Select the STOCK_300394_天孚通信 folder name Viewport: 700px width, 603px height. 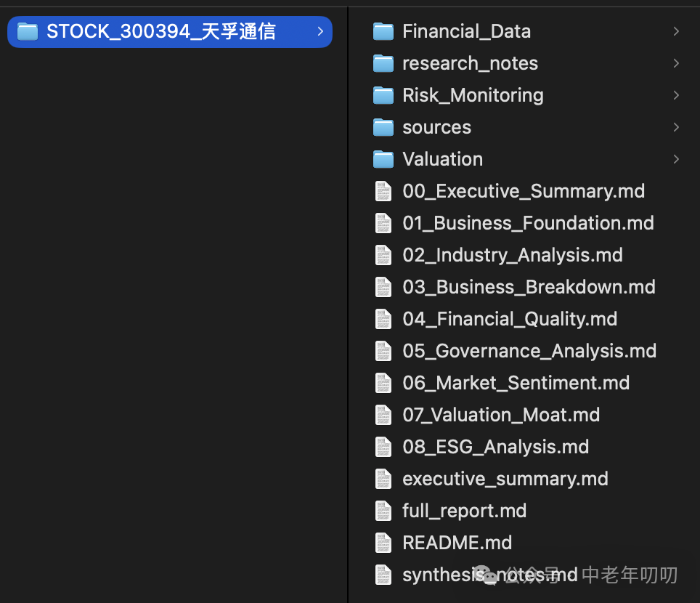coord(161,32)
